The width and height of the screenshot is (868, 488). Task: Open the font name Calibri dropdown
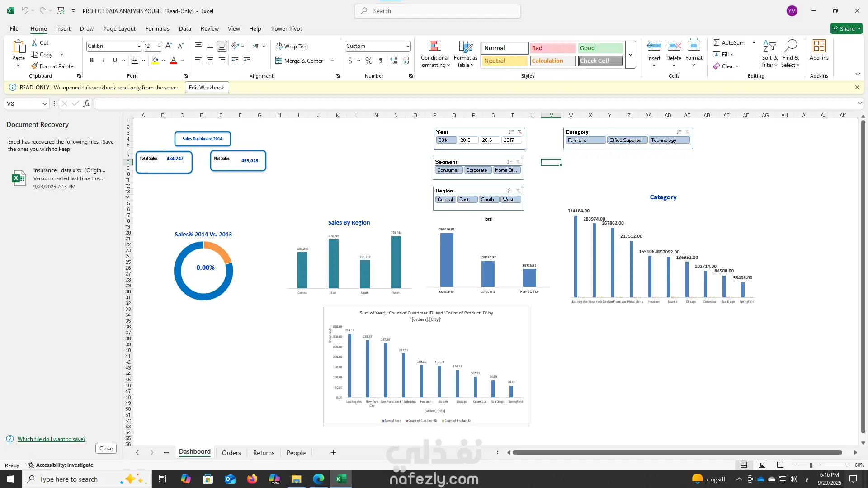pyautogui.click(x=139, y=46)
